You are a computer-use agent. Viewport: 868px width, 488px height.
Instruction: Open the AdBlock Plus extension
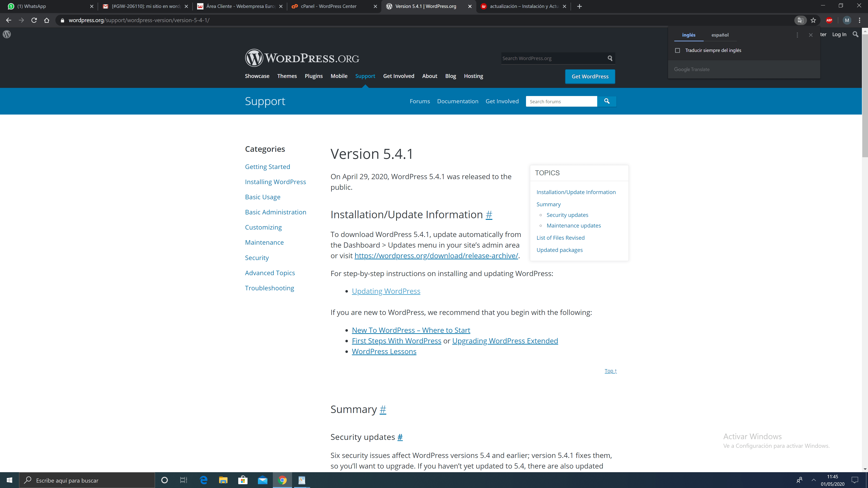tap(829, 20)
